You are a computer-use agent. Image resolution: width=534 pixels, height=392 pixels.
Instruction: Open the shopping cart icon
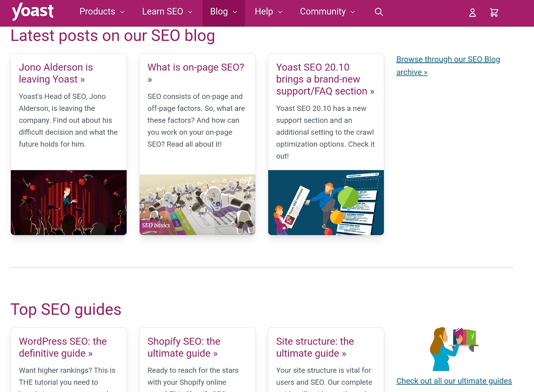click(x=494, y=13)
